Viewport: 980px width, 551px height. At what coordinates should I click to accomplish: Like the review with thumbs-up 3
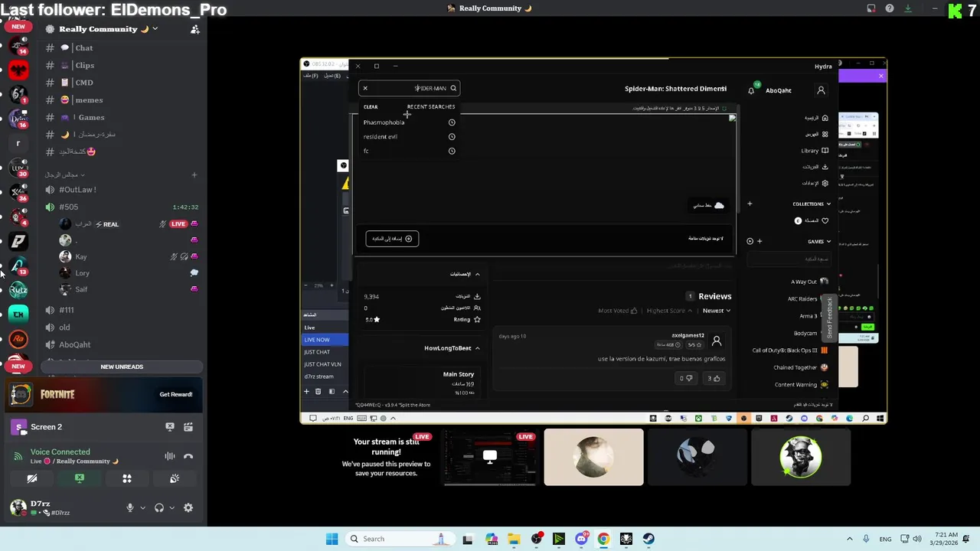click(x=714, y=378)
